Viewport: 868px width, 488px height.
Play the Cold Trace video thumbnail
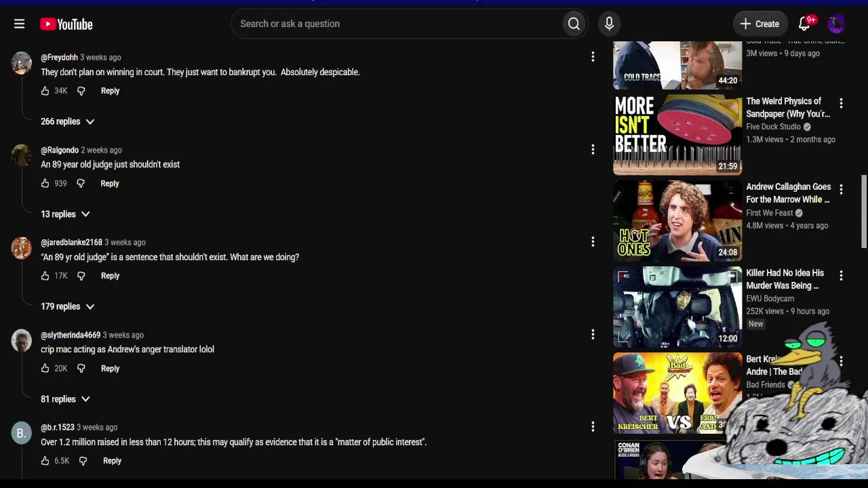coord(677,65)
